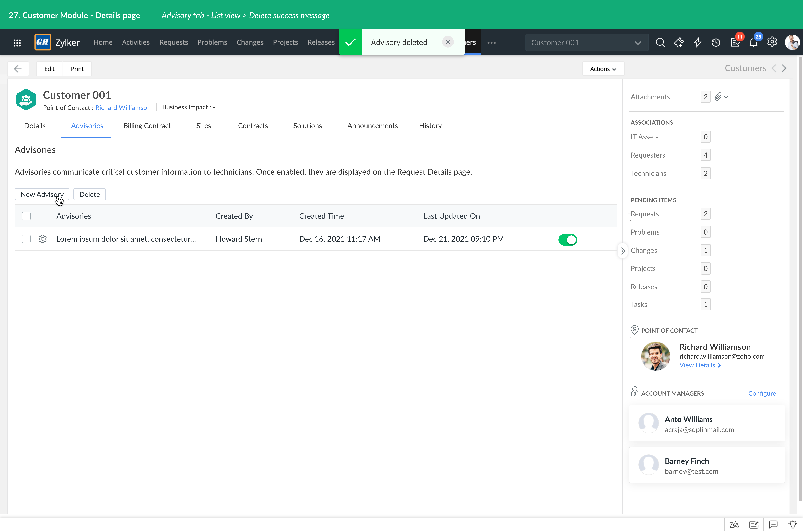The image size is (803, 532).
Task: Click the Zylker GH logo
Action: 43,42
